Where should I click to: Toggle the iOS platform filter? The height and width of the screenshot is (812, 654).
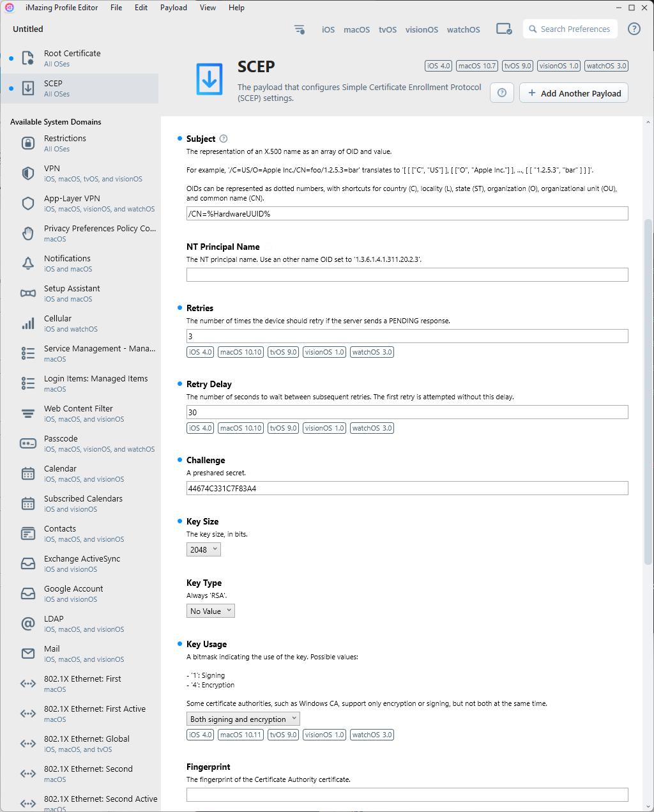pyautogui.click(x=328, y=29)
